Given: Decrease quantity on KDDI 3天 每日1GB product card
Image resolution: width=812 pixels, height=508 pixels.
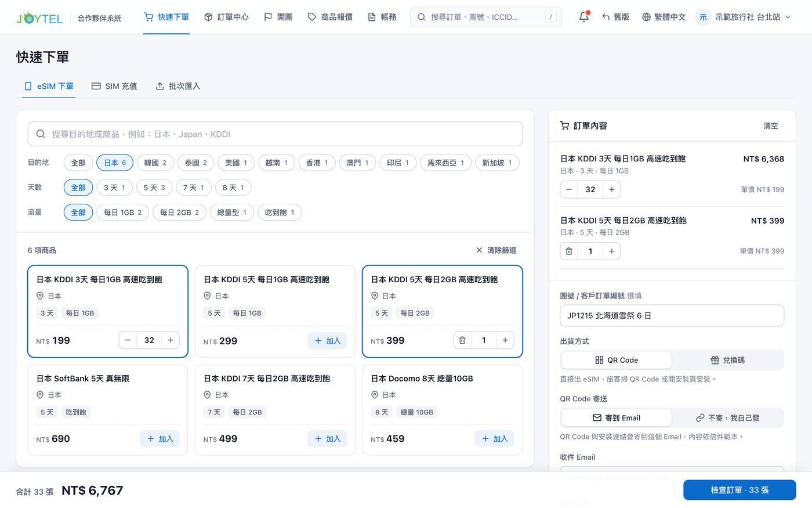Looking at the screenshot, I should [128, 340].
